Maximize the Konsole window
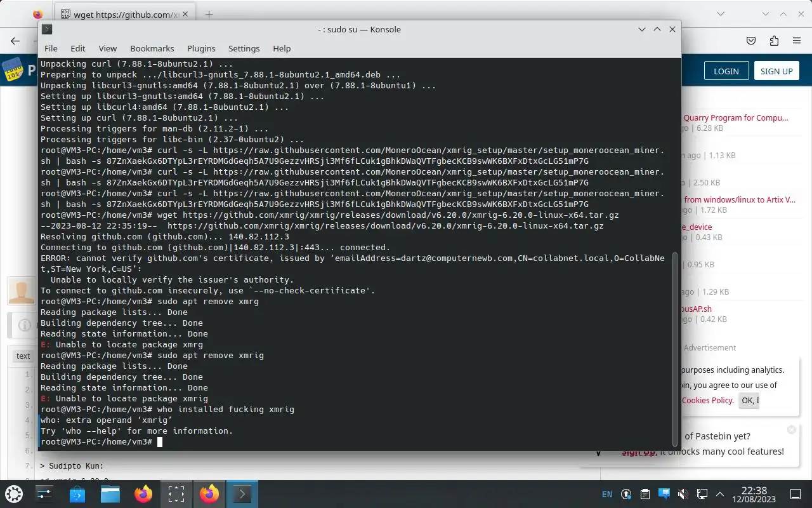This screenshot has width=812, height=508. click(657, 29)
